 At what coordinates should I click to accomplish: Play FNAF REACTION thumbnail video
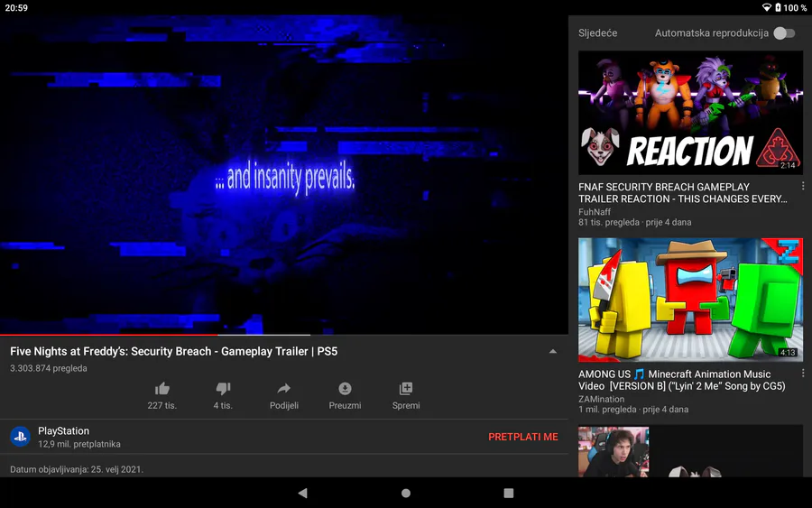tap(690, 113)
